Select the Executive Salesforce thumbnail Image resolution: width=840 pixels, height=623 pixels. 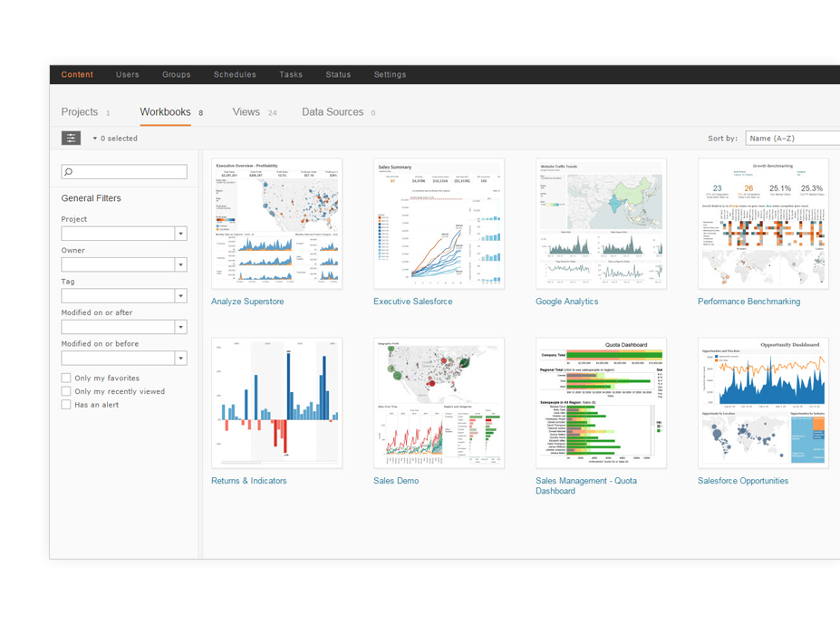[x=439, y=224]
